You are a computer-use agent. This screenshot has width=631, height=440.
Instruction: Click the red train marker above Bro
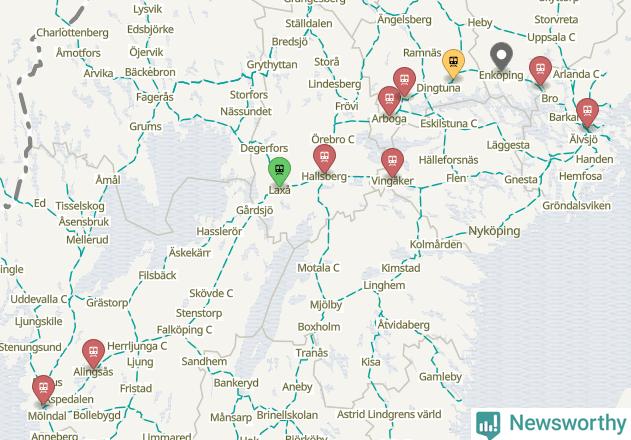coord(540,71)
